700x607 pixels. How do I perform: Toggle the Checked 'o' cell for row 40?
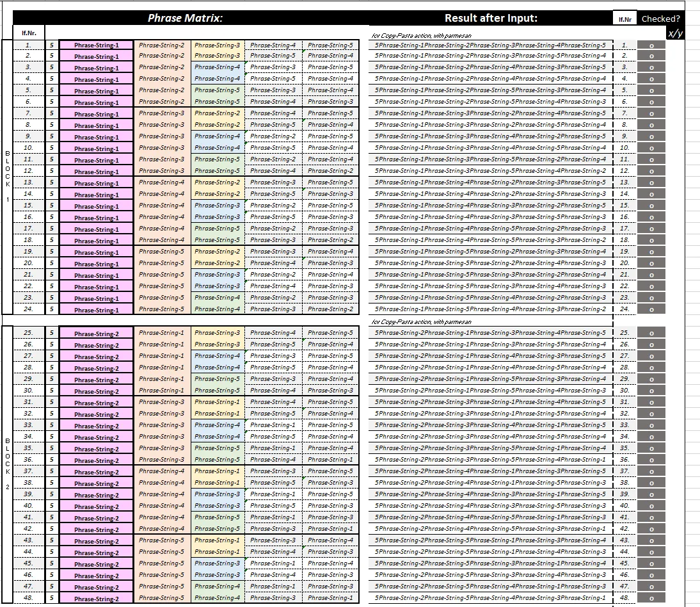click(x=651, y=506)
